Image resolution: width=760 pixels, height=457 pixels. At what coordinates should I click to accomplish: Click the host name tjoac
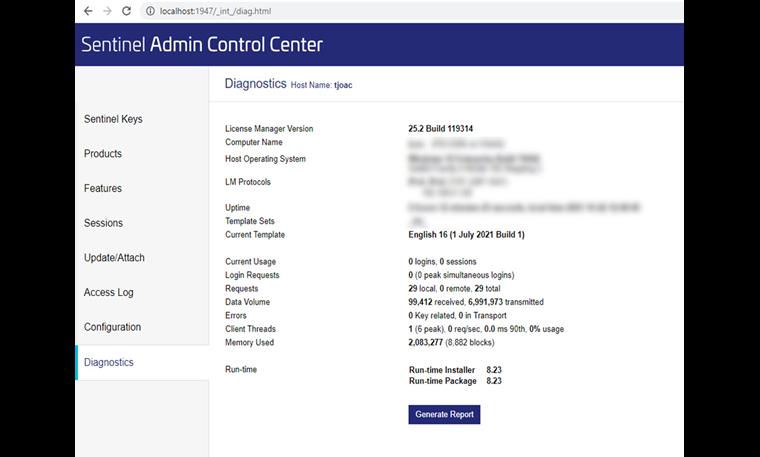click(x=343, y=85)
